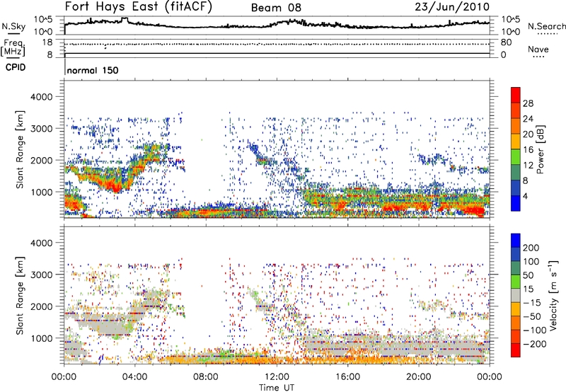Click the "N.Search" legend label

(546, 26)
